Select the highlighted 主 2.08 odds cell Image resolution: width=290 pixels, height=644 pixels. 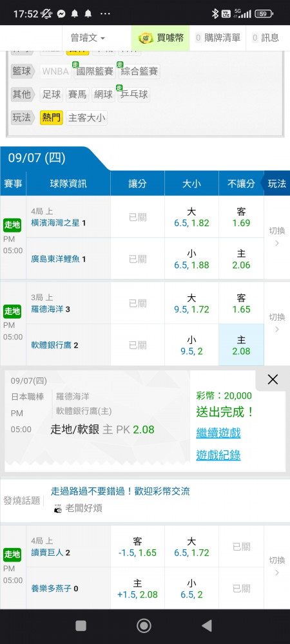(241, 345)
